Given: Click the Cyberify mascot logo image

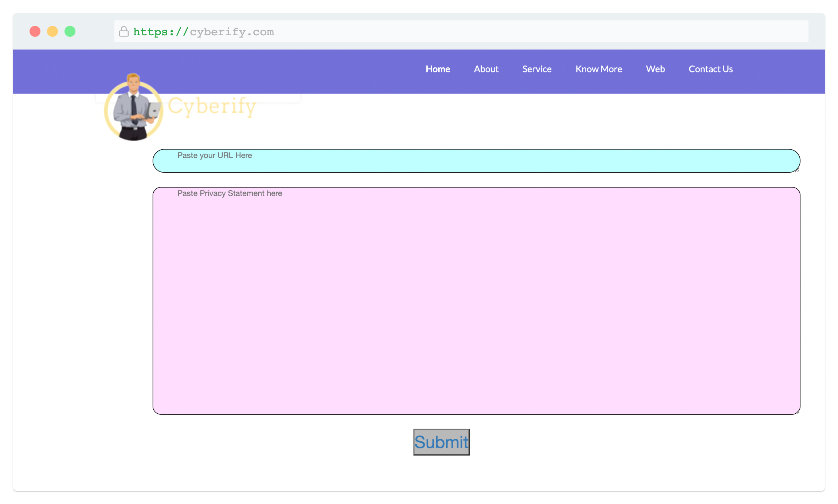Looking at the screenshot, I should (133, 109).
